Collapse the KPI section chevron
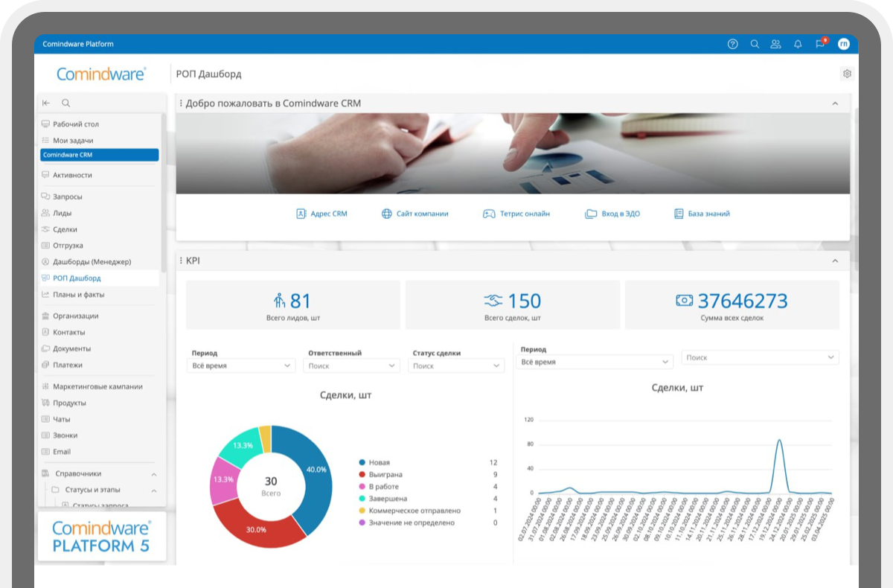This screenshot has height=588, width=893. point(835,261)
